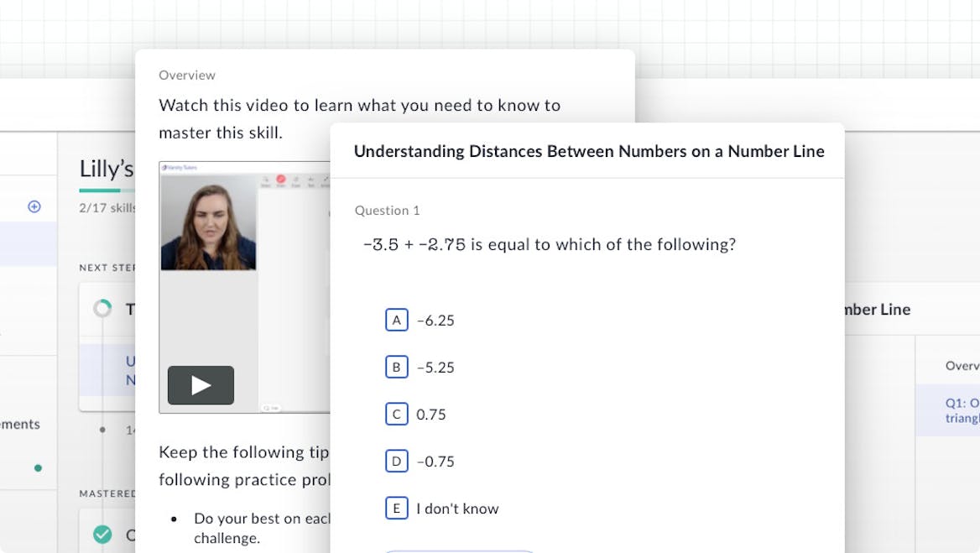This screenshot has width=980, height=553.
Task: Click the gray timeline dot below Next Steps card
Action: (x=102, y=430)
